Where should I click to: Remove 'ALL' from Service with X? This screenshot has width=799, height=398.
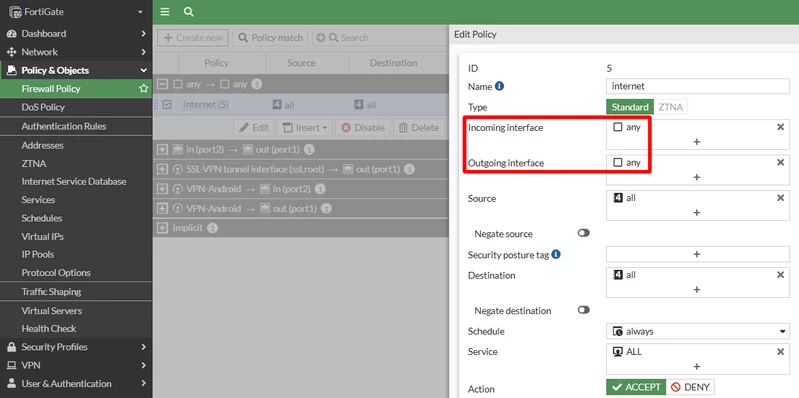click(x=780, y=352)
